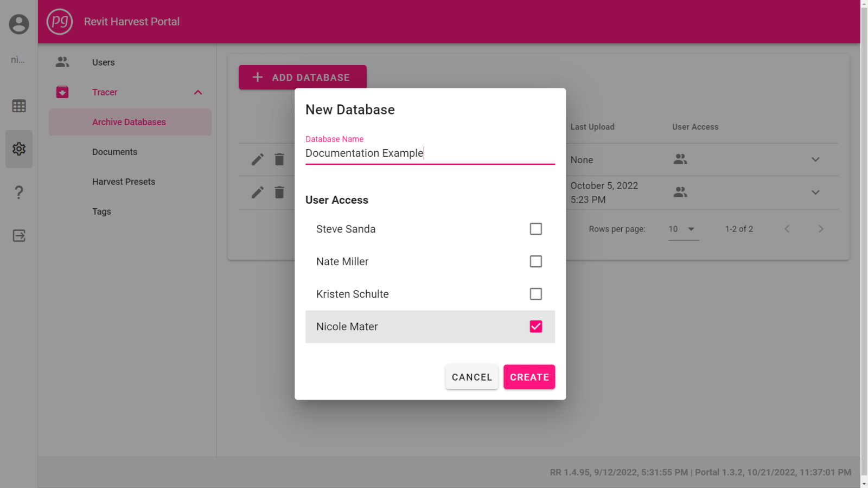Click the Tracer archive-box icon
The image size is (868, 488).
pyautogui.click(x=62, y=92)
